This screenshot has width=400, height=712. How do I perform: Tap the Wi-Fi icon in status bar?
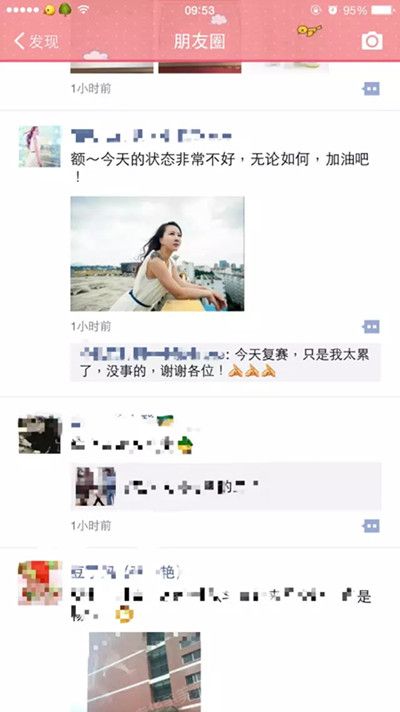[83, 10]
